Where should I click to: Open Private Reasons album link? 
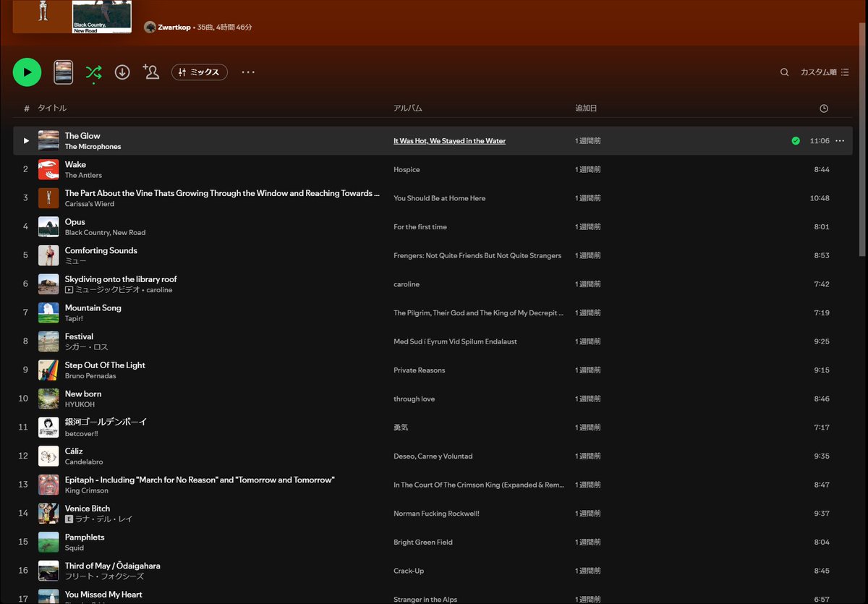(x=419, y=370)
